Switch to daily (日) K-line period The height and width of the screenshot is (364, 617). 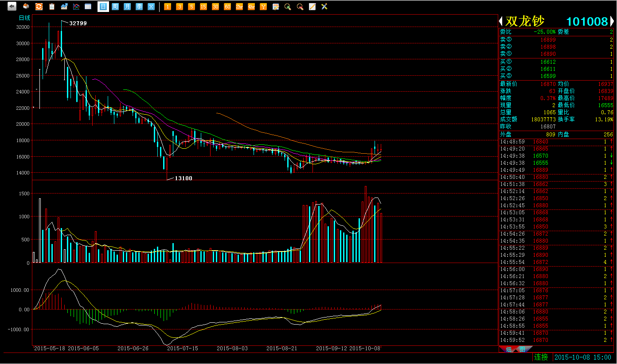pyautogui.click(x=103, y=7)
